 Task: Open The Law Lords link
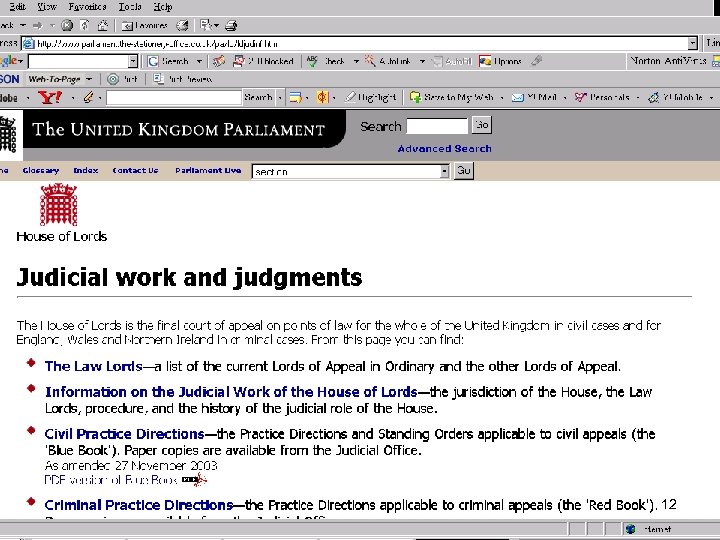click(x=94, y=366)
